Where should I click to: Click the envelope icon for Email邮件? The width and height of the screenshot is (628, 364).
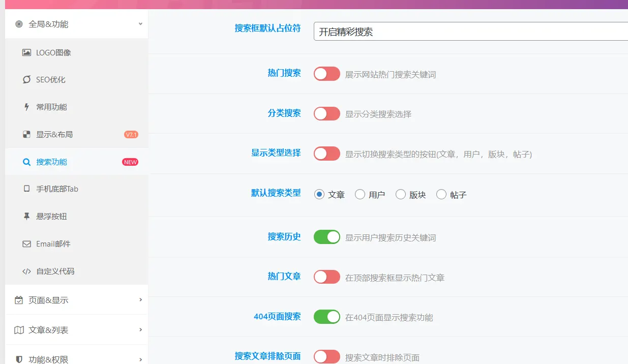tap(26, 244)
